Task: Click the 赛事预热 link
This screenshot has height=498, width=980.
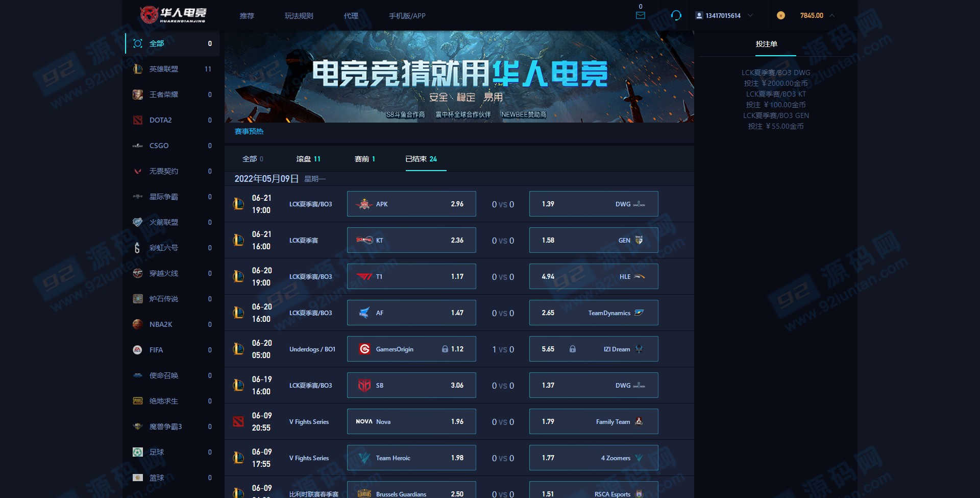Action: point(249,132)
